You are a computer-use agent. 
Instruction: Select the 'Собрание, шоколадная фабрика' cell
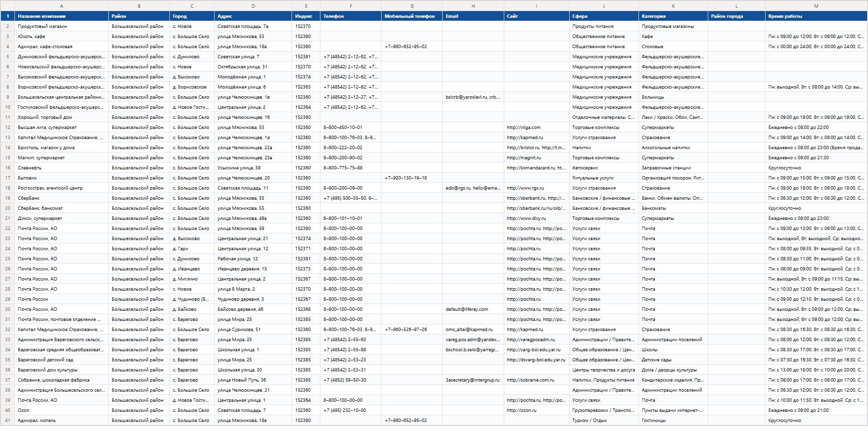tap(62, 380)
